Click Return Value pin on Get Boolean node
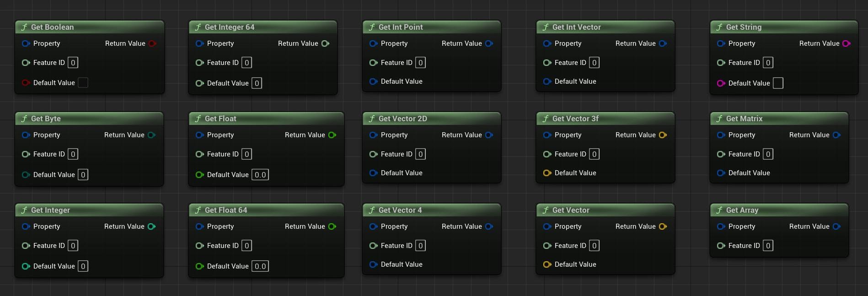The height and width of the screenshot is (296, 868). (x=152, y=43)
